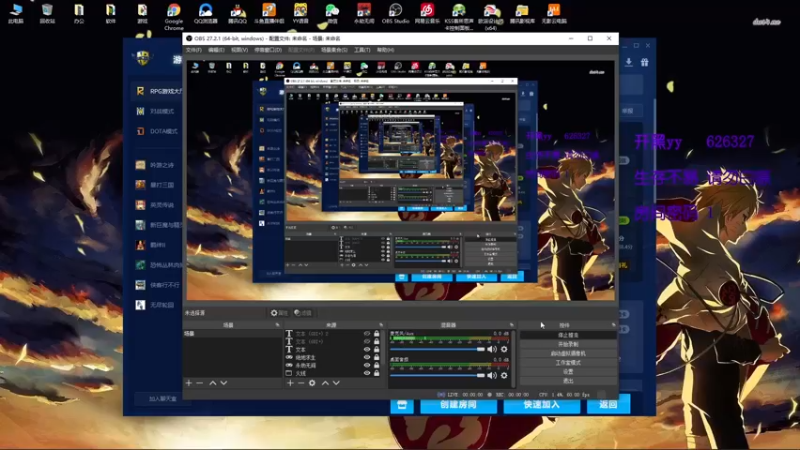
Task: Hide the 绝地求生 source
Action: 367,358
